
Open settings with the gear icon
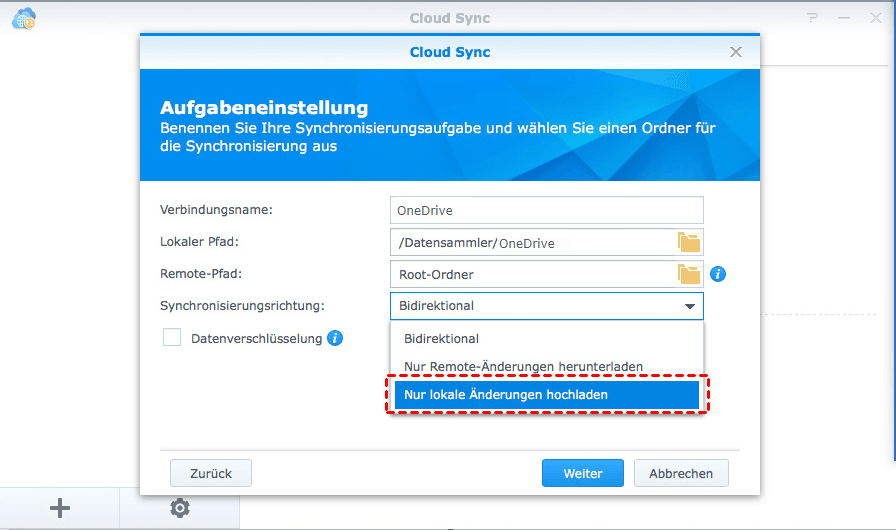[x=179, y=508]
